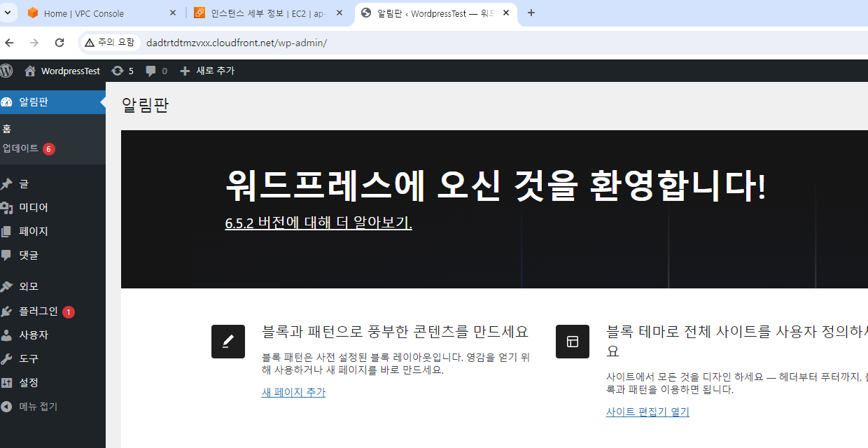868x448 pixels.
Task: Collapse sidebar via 메뉴 접기 label
Action: pos(38,407)
